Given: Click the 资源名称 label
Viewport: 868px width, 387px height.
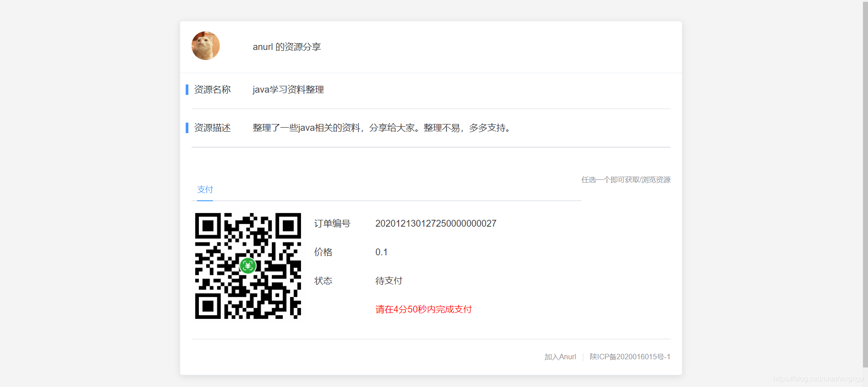Looking at the screenshot, I should [212, 89].
